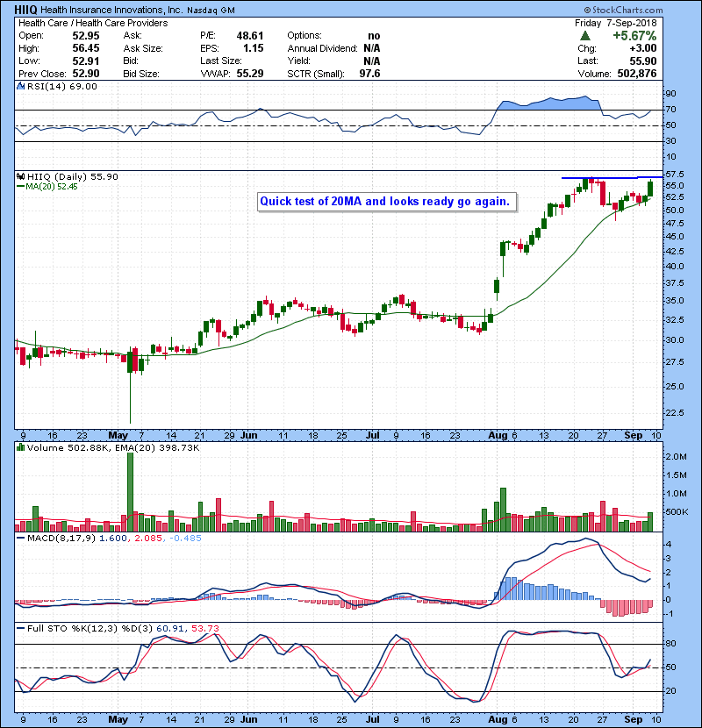Click the 22.5 label on the price axis
The height and width of the screenshot is (728, 702).
coord(675,413)
